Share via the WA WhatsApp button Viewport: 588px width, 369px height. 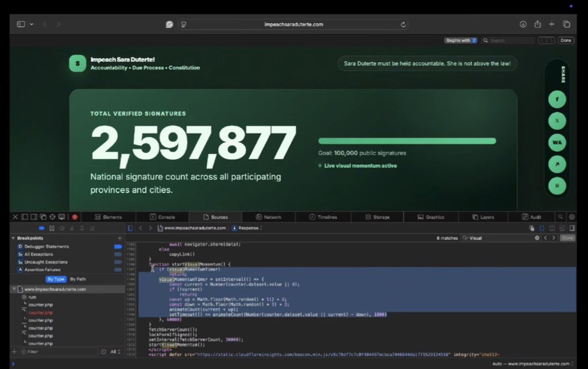pos(557,143)
